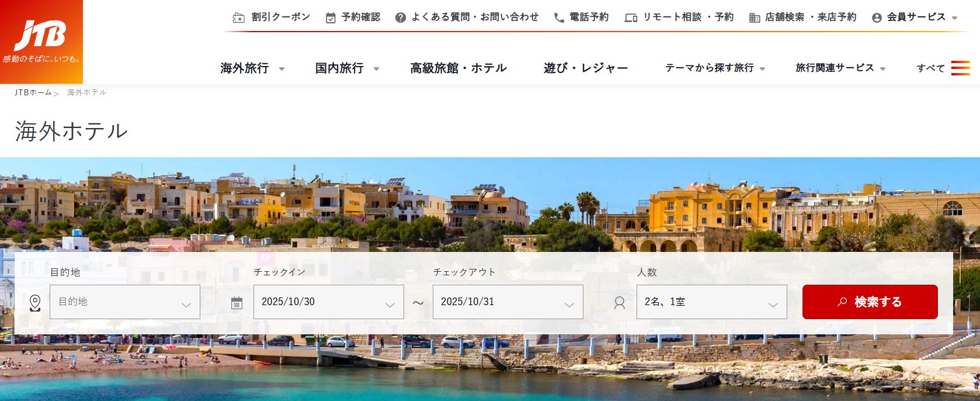
Task: Click the red 検索する button
Action: tap(870, 302)
